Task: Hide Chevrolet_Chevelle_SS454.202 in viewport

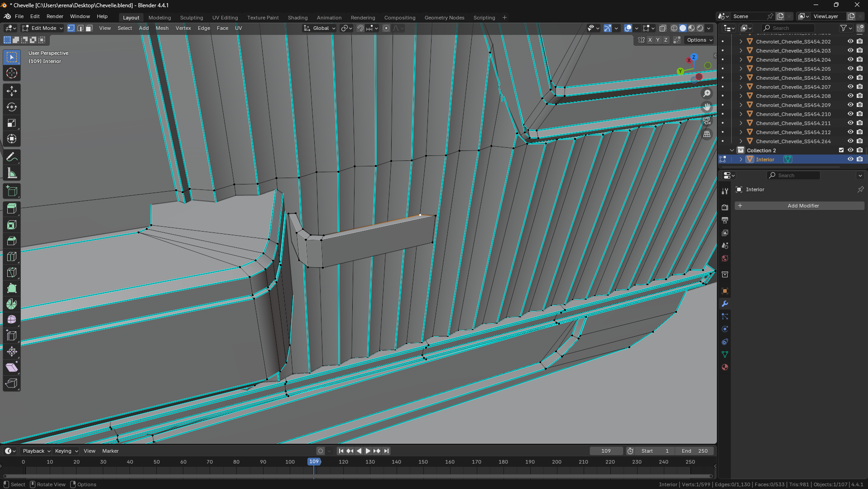Action: 850,41
